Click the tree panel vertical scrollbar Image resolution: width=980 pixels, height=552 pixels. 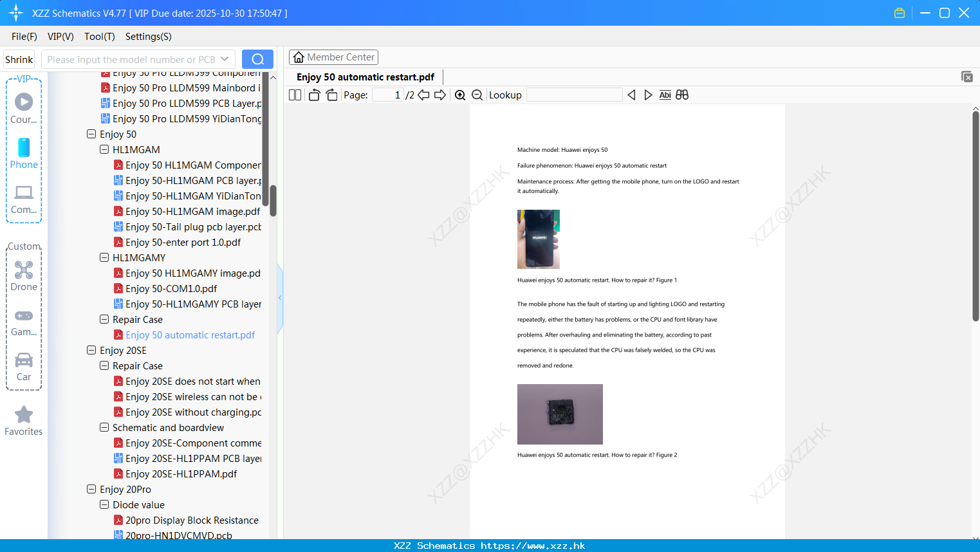pos(273,201)
